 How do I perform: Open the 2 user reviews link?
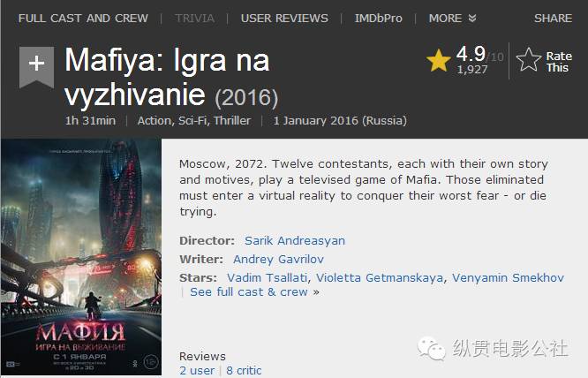[x=197, y=371]
